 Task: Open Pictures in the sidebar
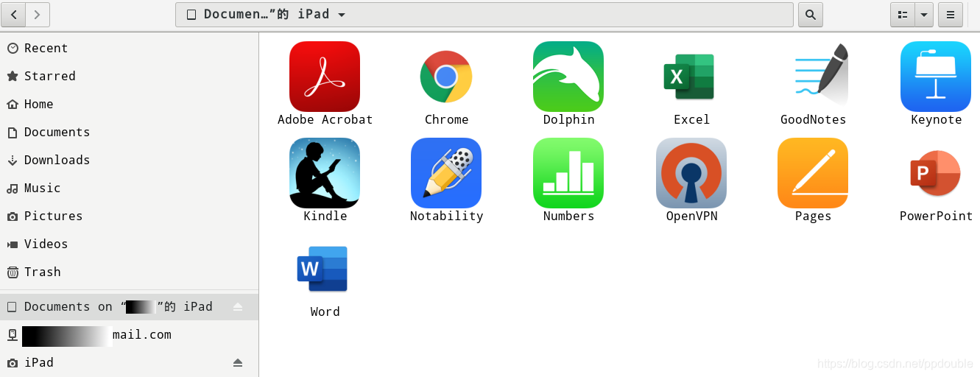tap(129, 216)
